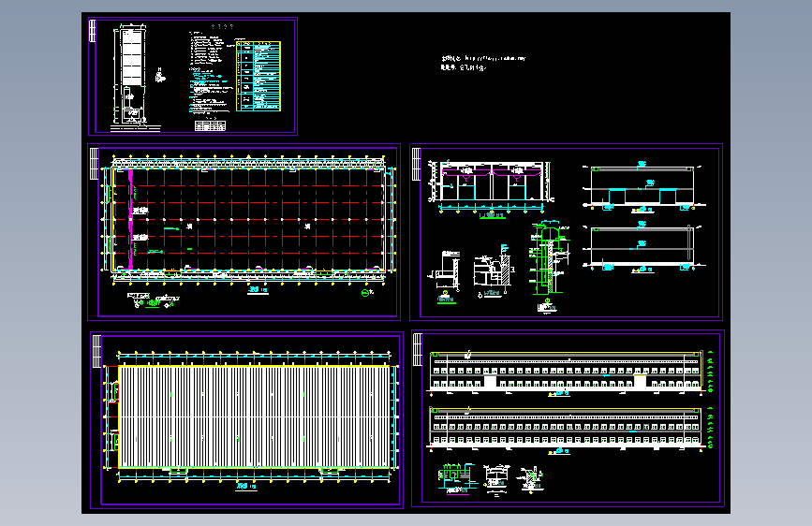Screen dimensions: 812x526
Task: Select the upper elevation drawing with yellow roofline
Action: point(567,373)
